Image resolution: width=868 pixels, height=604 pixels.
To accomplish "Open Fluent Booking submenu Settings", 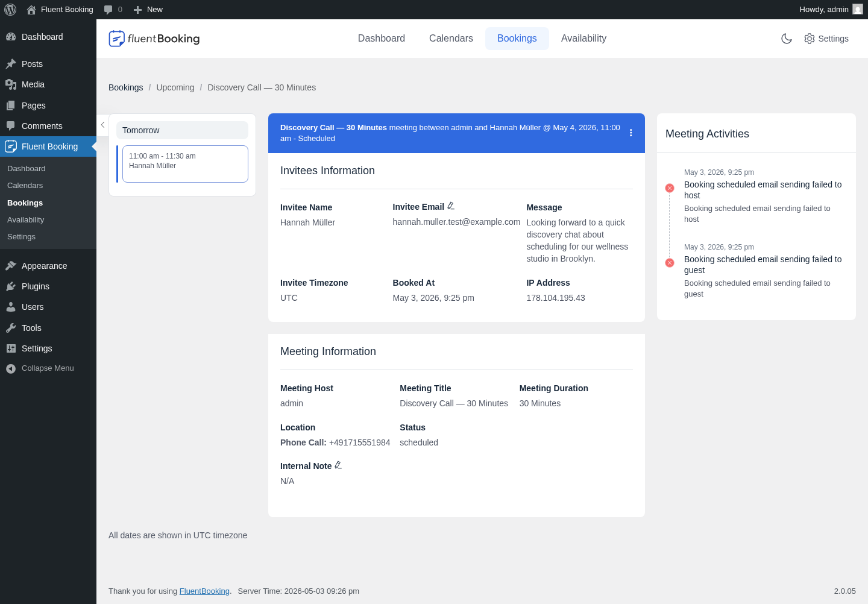I will [22, 237].
